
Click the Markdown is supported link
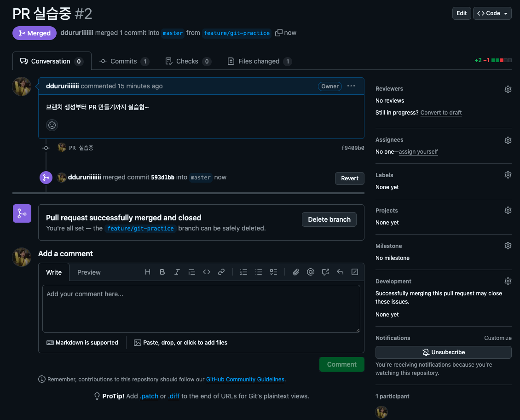[x=82, y=343]
